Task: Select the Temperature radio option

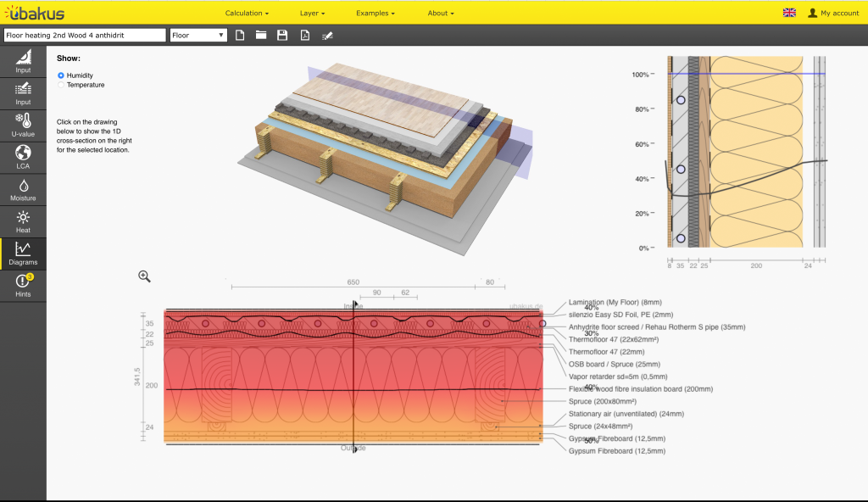Action: coord(61,85)
